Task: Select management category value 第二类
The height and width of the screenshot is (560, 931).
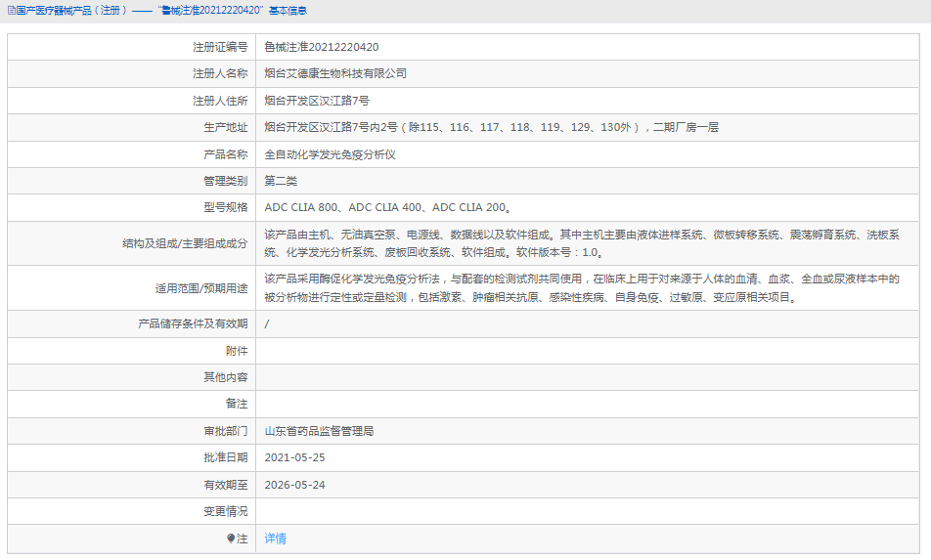Action: (x=281, y=181)
